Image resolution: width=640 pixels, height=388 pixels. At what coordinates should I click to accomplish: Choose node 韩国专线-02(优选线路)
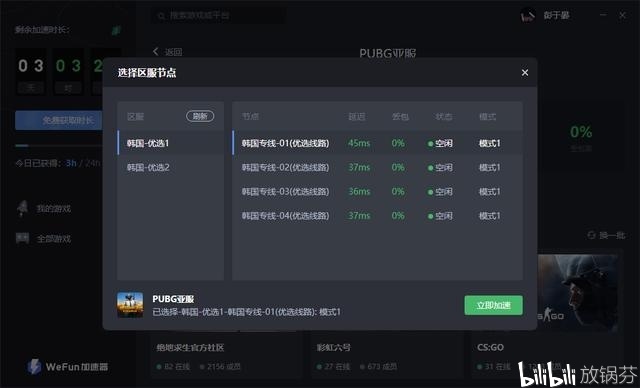[378, 167]
